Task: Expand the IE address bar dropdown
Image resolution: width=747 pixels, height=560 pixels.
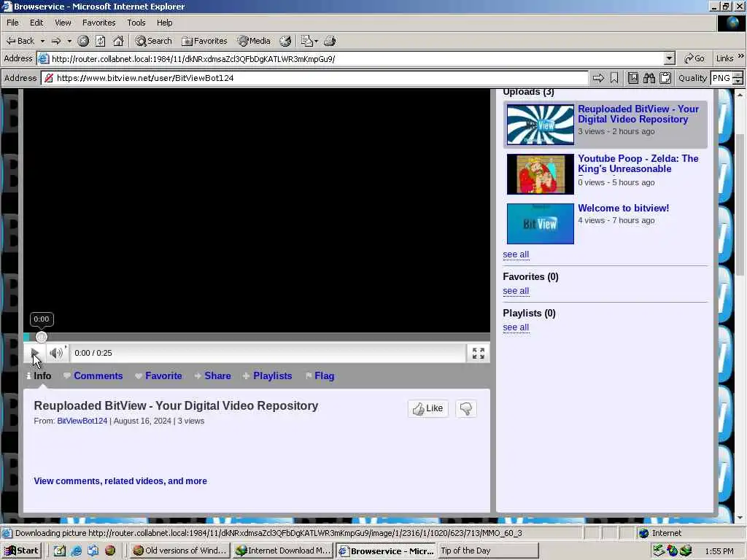Action: [670, 59]
